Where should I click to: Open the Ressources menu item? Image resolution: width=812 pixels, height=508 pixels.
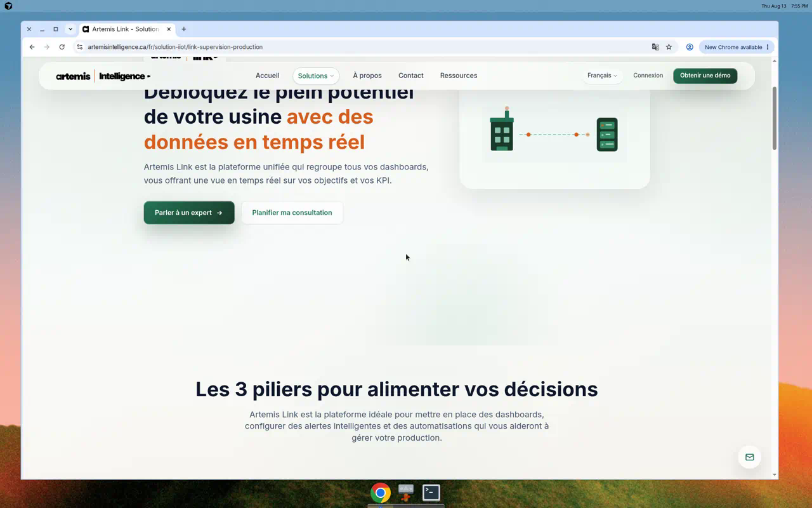[x=459, y=76]
